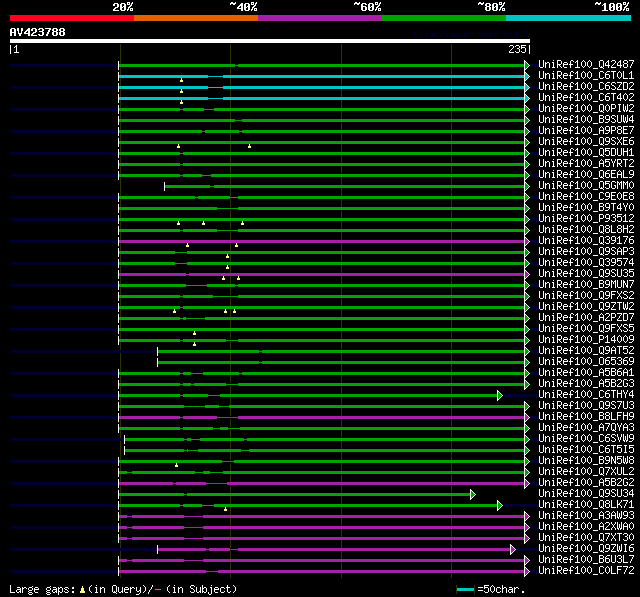
Task: Select UniRef100_Q39574 label
Action: [586, 263]
